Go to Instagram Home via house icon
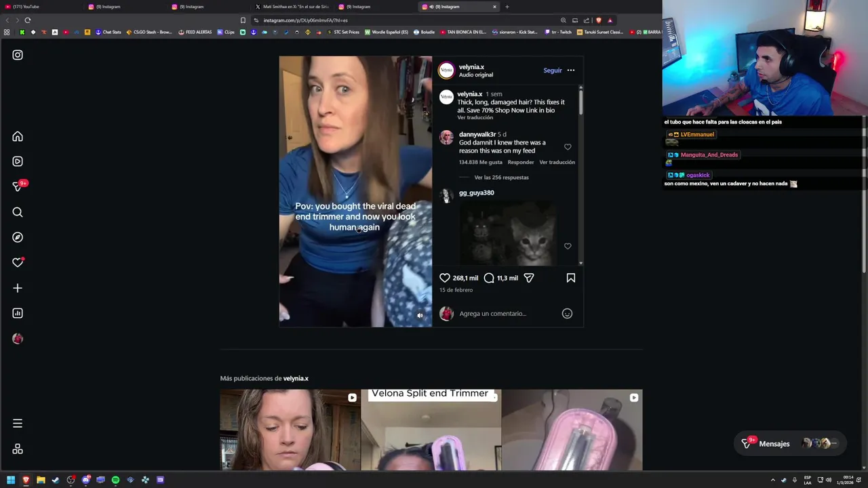The width and height of the screenshot is (868, 488). click(x=18, y=136)
